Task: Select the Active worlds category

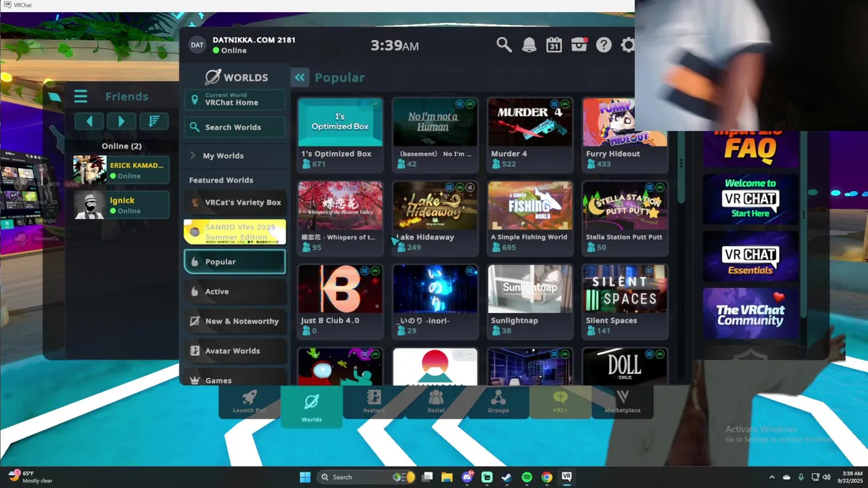Action: click(235, 291)
